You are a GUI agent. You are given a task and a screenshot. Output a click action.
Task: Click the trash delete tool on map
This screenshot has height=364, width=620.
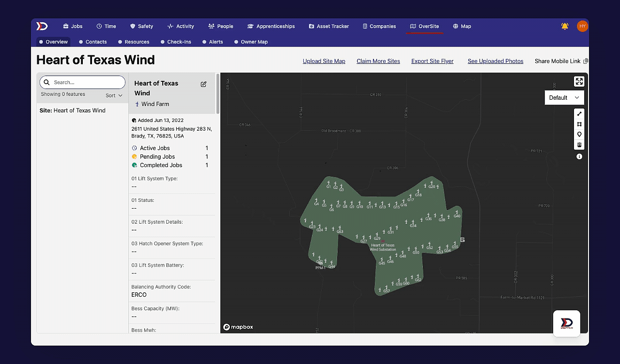pos(579,145)
